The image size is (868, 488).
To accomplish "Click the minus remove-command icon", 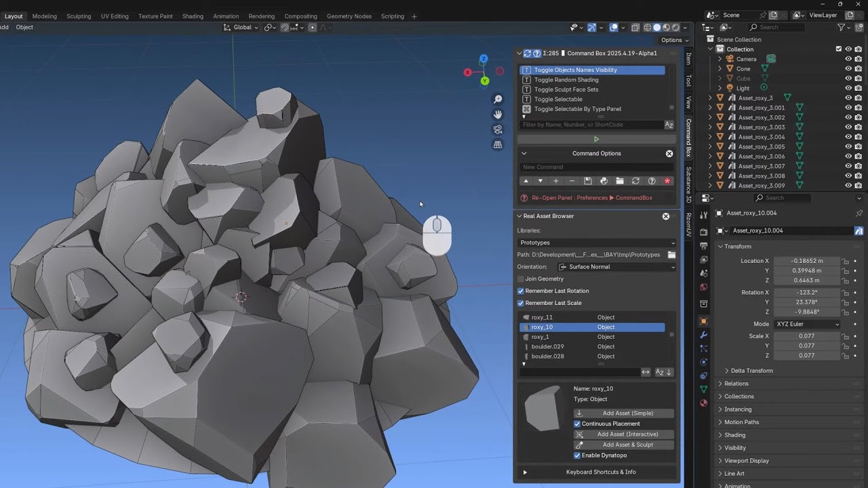I will point(572,181).
